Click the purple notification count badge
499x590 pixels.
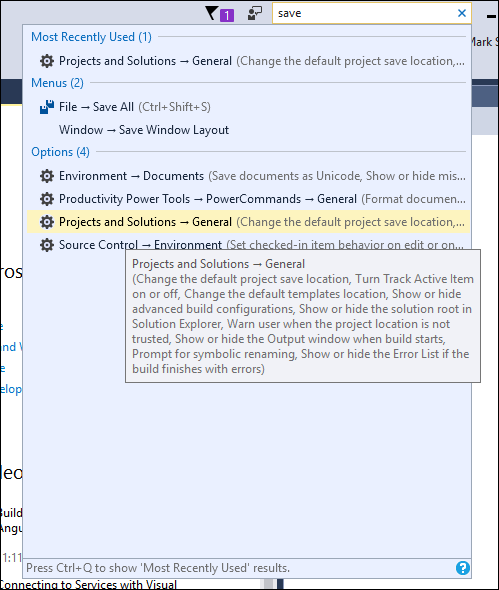pyautogui.click(x=227, y=15)
